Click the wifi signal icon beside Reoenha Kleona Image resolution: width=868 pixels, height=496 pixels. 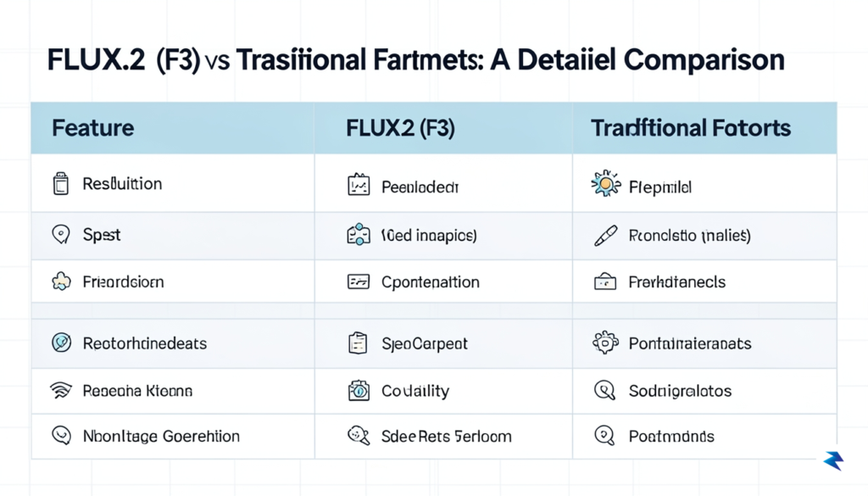click(x=61, y=390)
